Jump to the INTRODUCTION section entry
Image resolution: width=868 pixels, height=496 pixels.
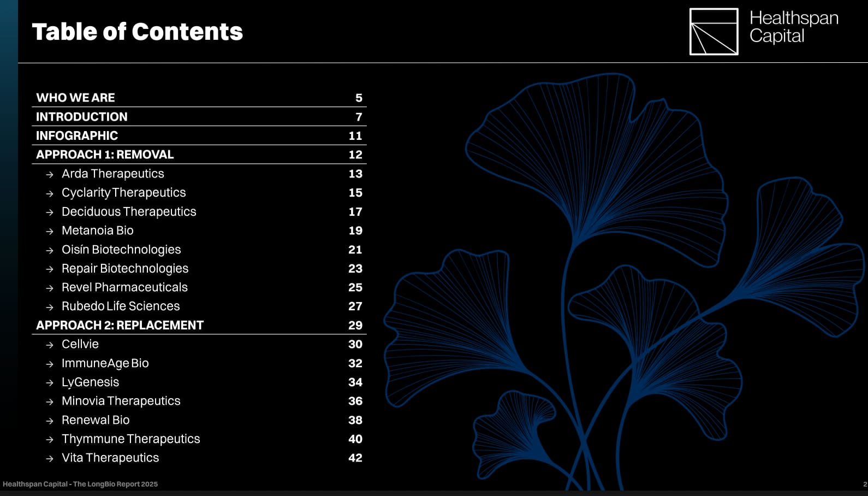pos(81,117)
